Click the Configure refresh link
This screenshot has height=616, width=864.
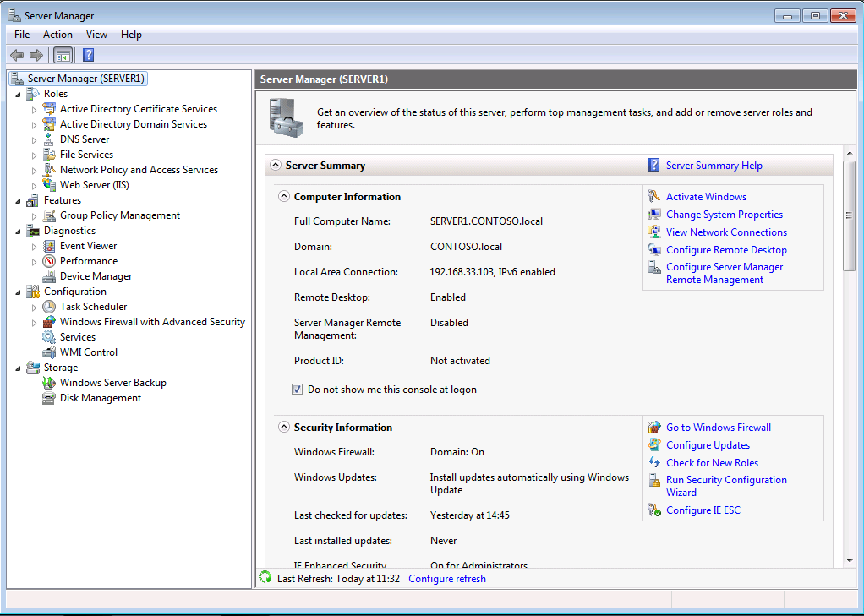tap(446, 579)
